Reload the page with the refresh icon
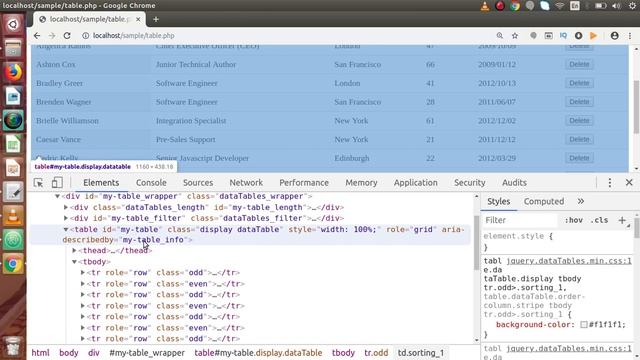Screen dimensions: 640x360 pos(67,36)
